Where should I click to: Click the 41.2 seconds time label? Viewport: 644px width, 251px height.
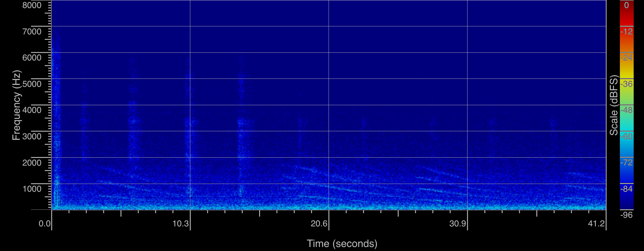(596, 223)
